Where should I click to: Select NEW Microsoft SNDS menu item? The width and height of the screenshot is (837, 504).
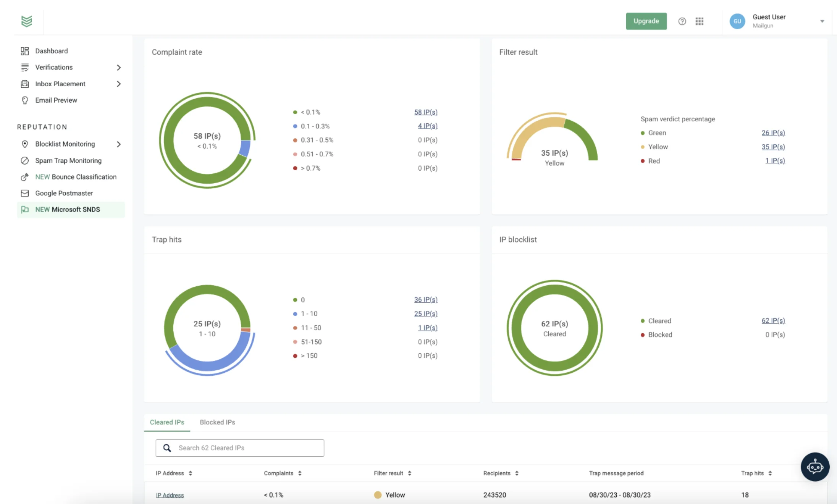(x=71, y=210)
